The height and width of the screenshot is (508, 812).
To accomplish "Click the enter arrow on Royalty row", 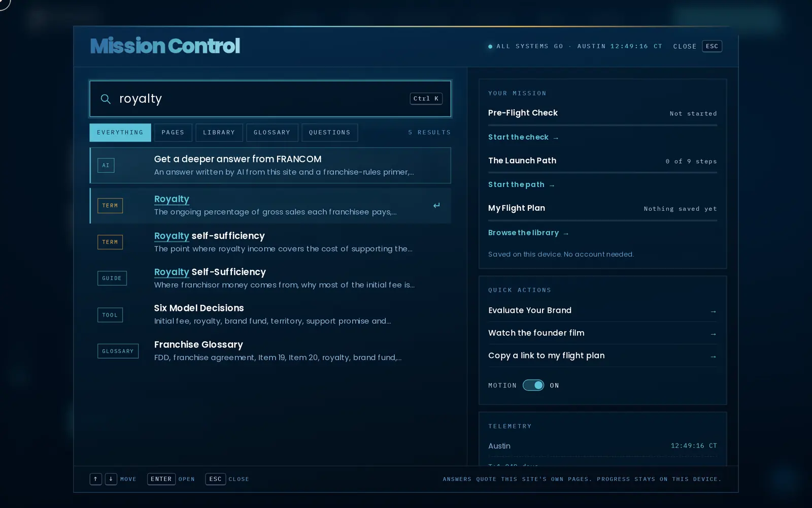I will coord(436,206).
